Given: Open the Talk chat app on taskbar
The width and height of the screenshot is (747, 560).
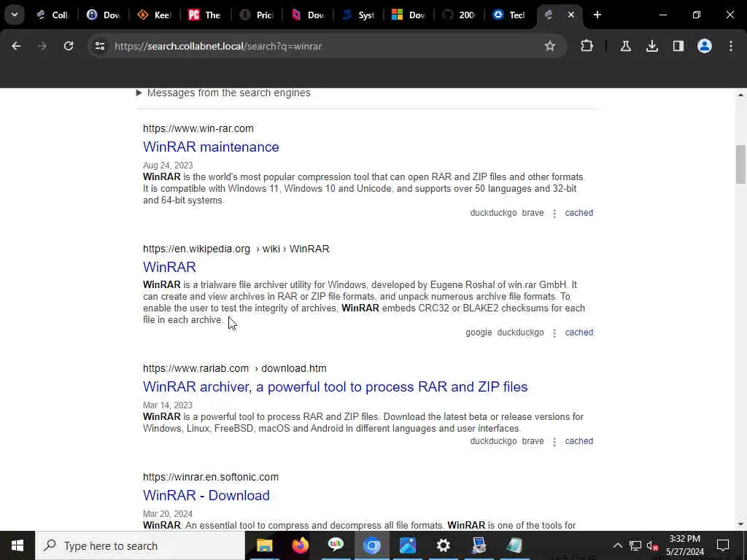Looking at the screenshot, I should coord(336,545).
